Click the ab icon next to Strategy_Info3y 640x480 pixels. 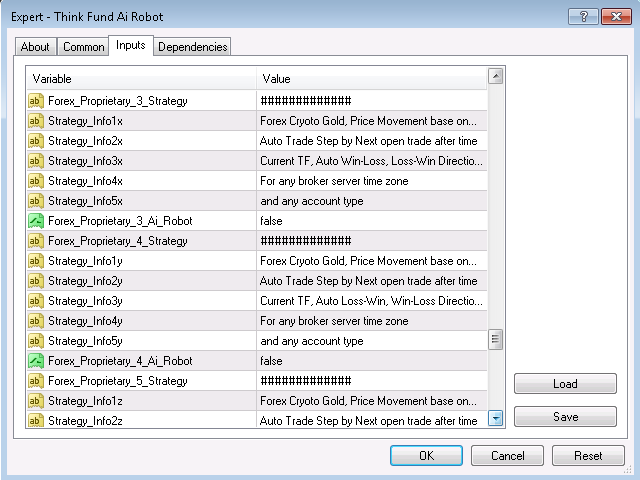coord(36,301)
